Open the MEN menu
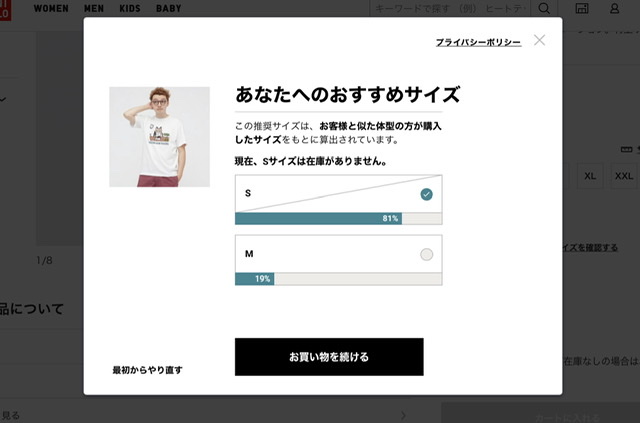The width and height of the screenshot is (640, 423). click(94, 8)
